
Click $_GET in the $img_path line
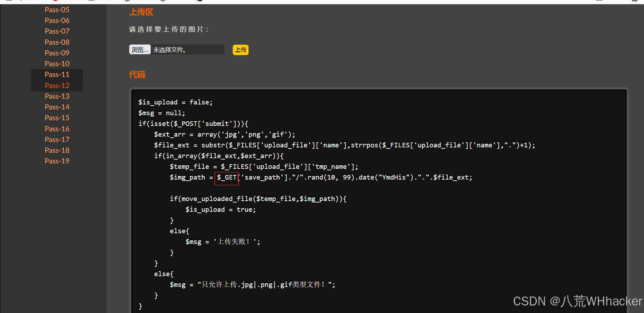click(227, 177)
